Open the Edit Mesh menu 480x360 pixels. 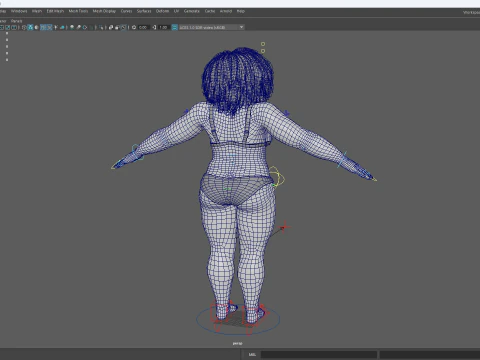(x=55, y=11)
